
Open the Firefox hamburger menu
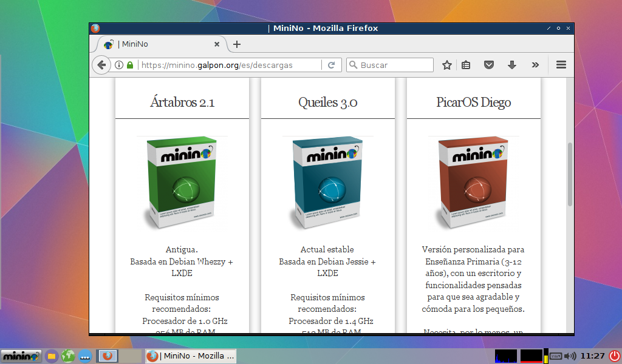point(561,65)
